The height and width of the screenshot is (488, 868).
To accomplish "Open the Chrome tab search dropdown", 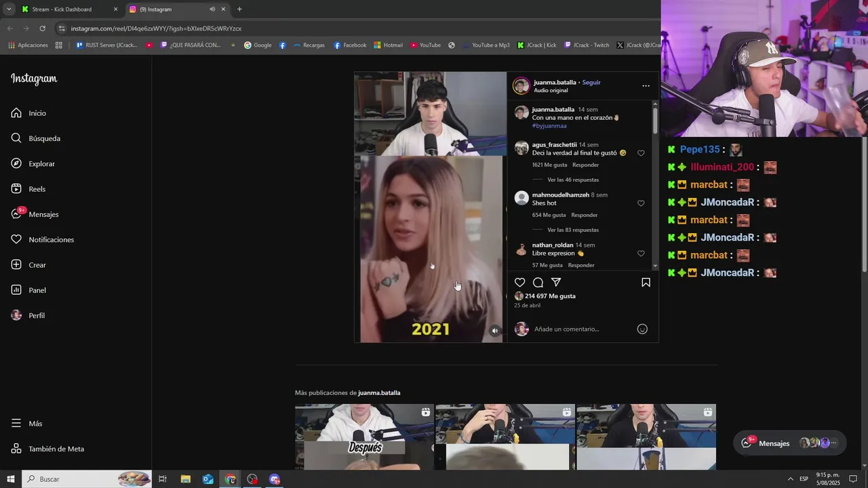I will point(8,9).
